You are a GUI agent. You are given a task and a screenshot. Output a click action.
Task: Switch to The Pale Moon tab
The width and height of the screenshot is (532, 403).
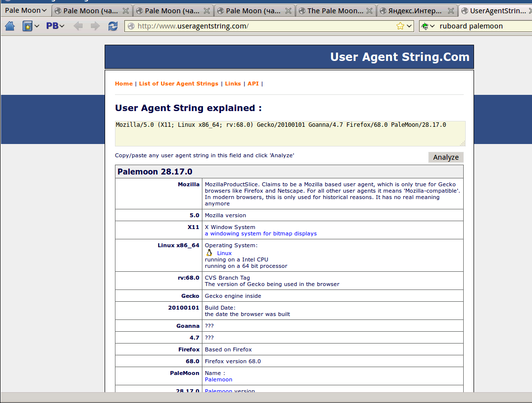click(335, 10)
